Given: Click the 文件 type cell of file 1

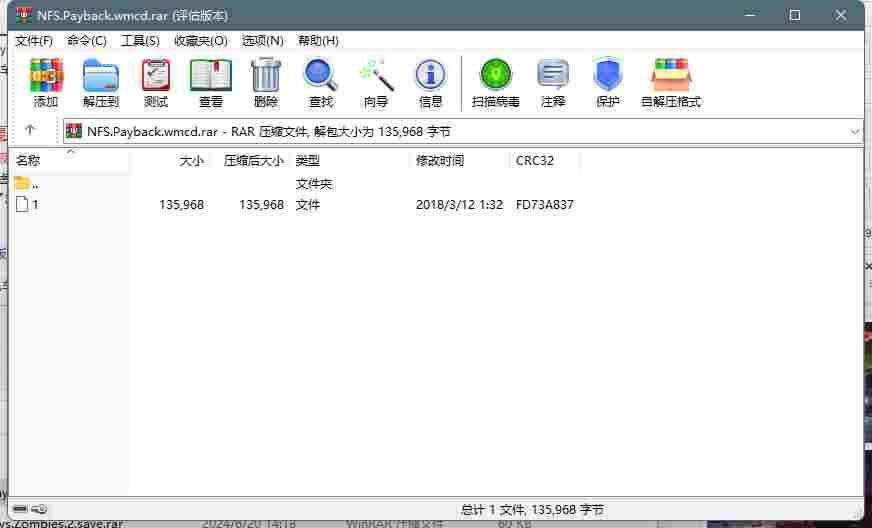Looking at the screenshot, I should (308, 205).
